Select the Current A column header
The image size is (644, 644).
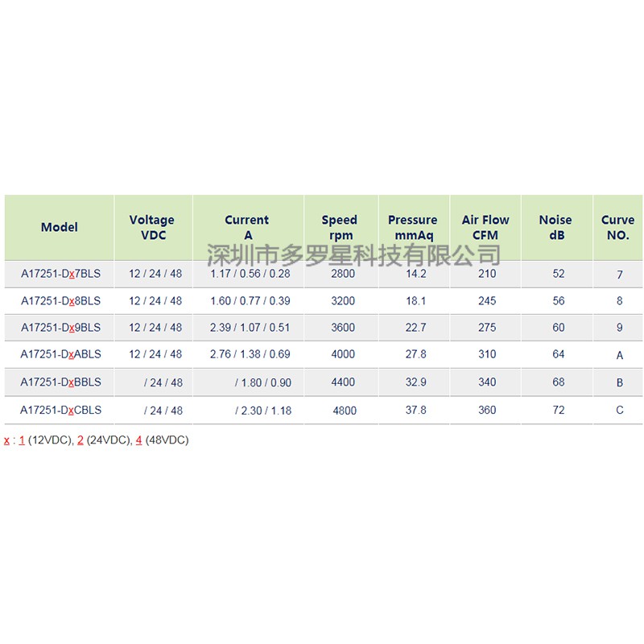[247, 227]
